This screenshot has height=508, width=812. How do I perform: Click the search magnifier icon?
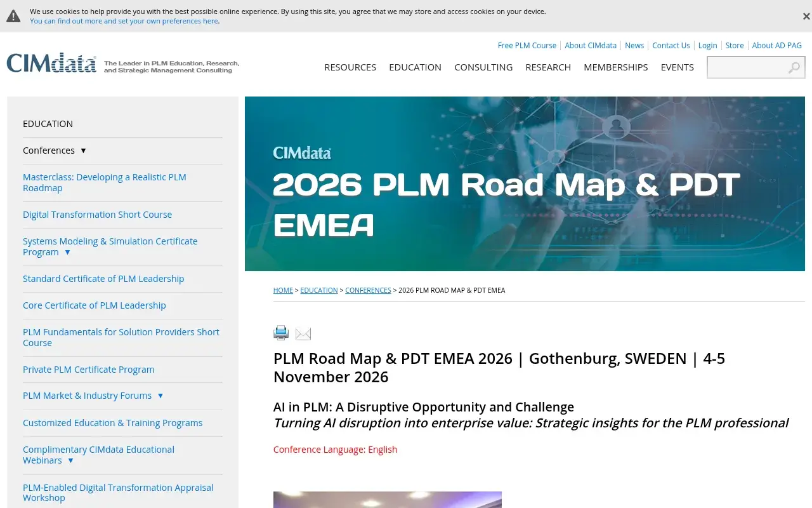click(x=794, y=67)
